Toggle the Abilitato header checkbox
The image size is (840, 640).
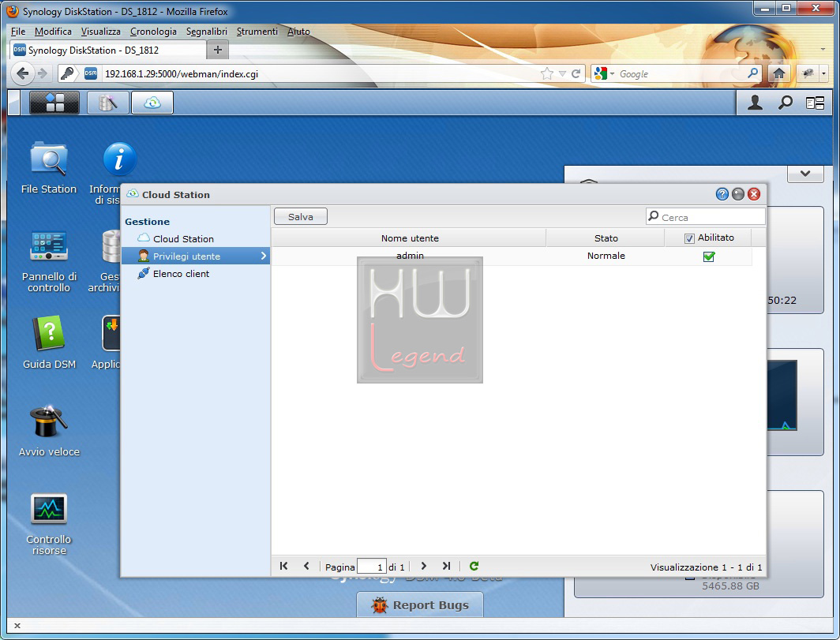(x=689, y=238)
